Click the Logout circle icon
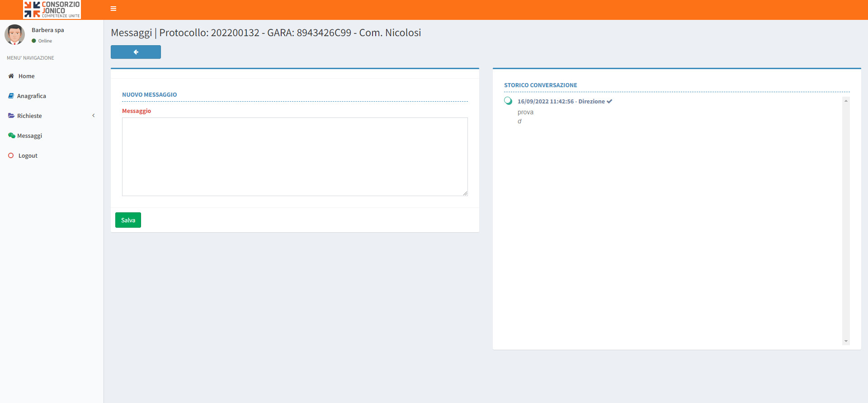Viewport: 868px width, 403px height. (x=11, y=155)
